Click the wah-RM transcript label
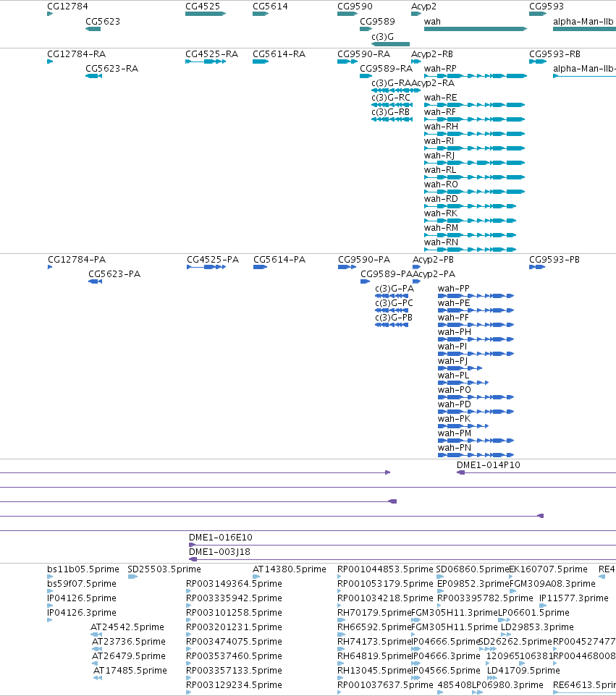Image resolution: width=616 pixels, height=696 pixels. [441, 228]
